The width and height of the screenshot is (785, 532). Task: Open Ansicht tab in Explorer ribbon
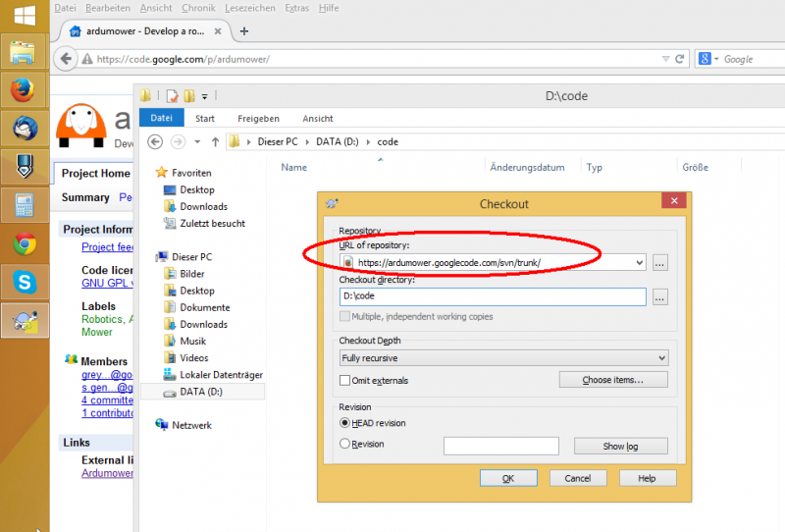(x=317, y=118)
